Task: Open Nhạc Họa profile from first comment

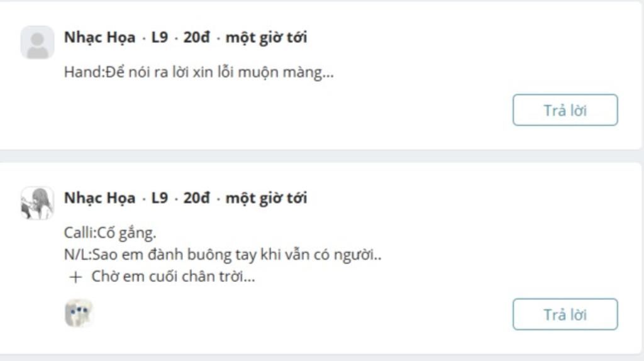Action: 100,37
